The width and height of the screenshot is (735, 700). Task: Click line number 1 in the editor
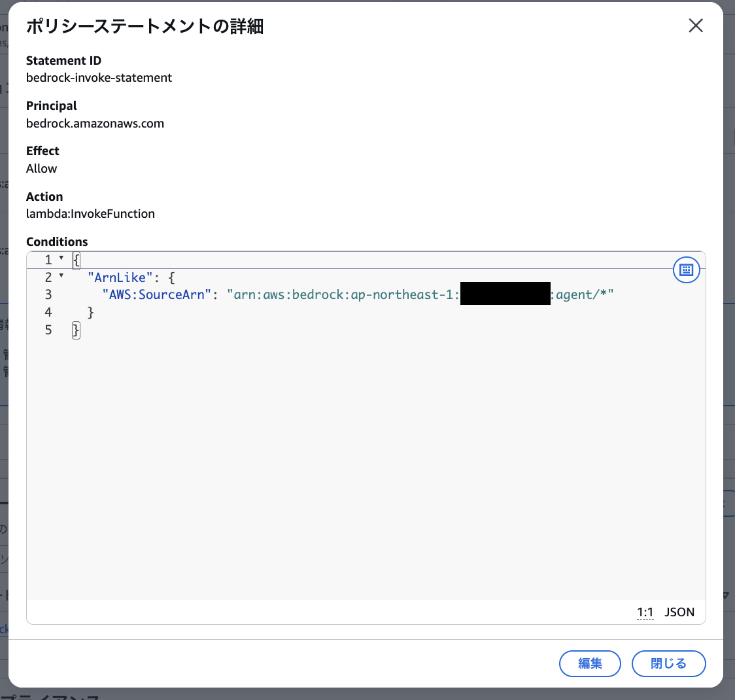click(48, 260)
